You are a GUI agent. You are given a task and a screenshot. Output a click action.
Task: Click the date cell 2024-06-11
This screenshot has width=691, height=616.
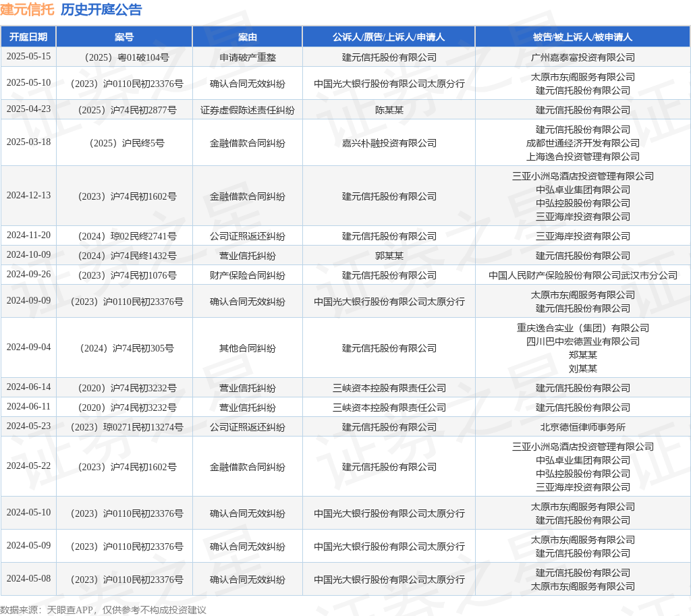click(28, 406)
